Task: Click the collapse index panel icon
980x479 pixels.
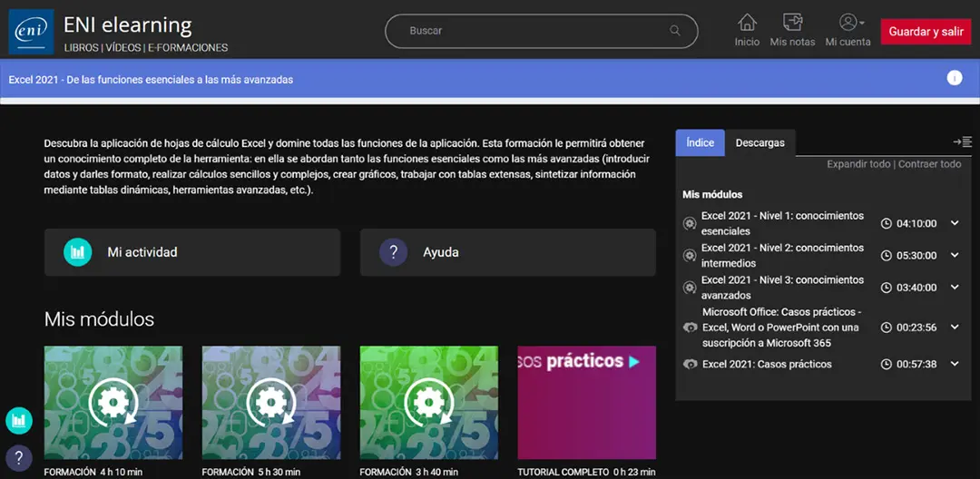Action: pyautogui.click(x=963, y=142)
